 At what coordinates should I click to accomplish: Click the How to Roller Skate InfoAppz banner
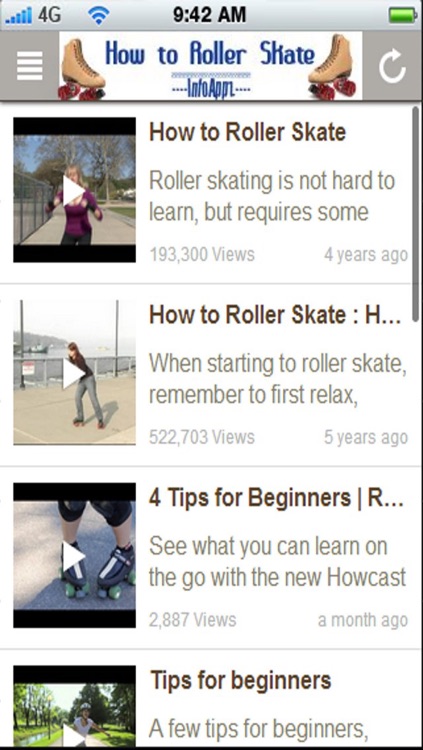(211, 66)
